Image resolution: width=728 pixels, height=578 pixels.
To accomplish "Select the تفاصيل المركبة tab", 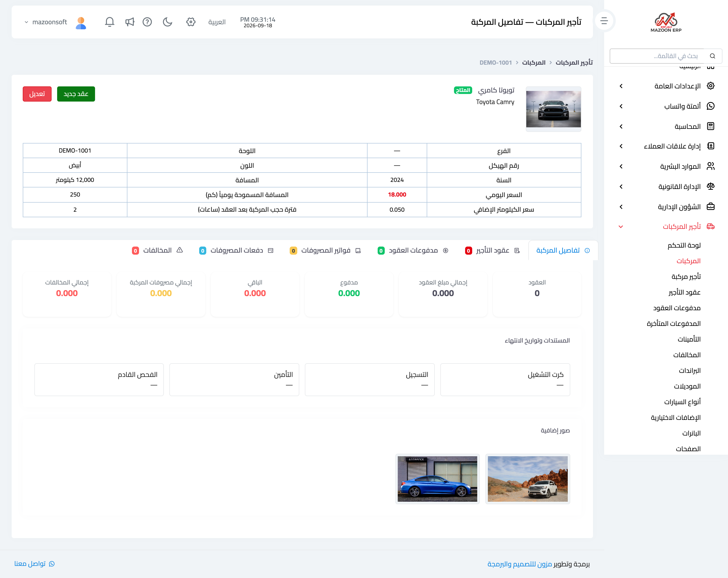I will click(x=563, y=250).
